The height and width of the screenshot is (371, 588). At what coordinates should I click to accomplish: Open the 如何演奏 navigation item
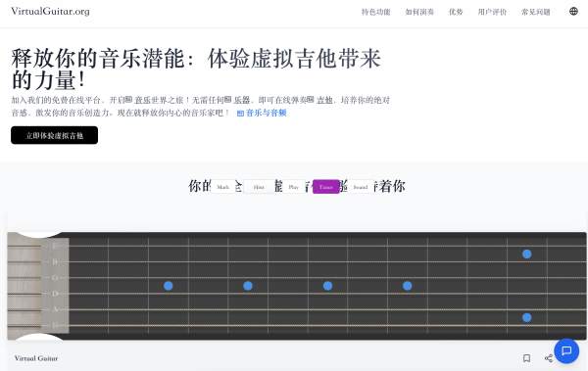(419, 12)
